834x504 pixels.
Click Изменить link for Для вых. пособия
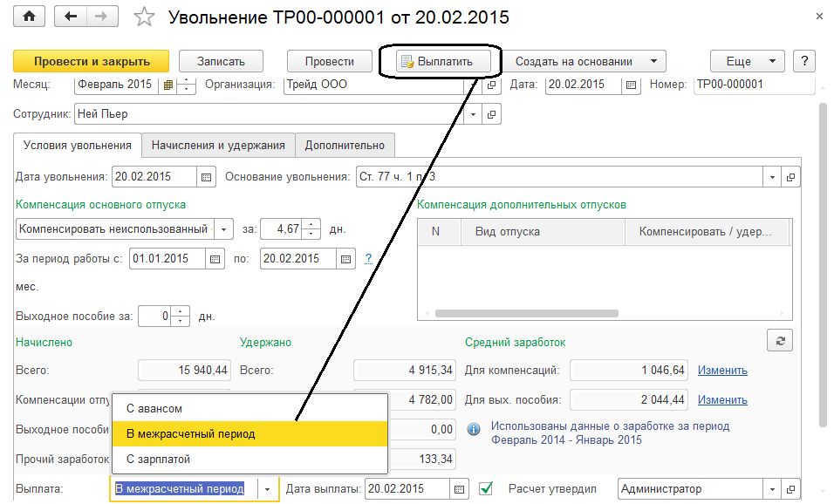click(722, 400)
